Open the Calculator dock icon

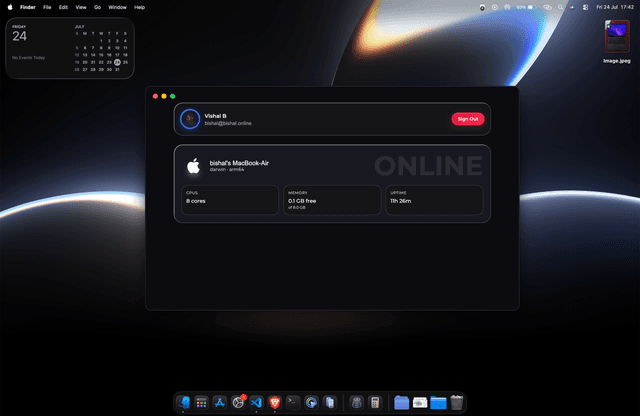[x=375, y=403]
